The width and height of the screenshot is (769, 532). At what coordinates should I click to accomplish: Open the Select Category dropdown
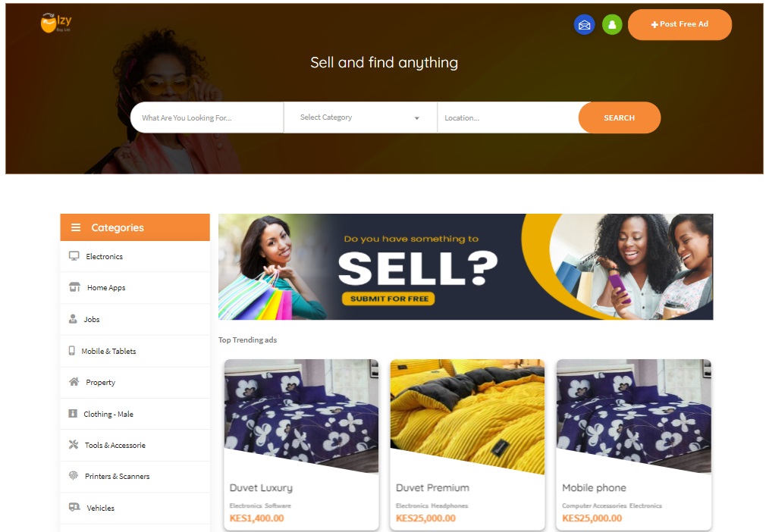(360, 117)
